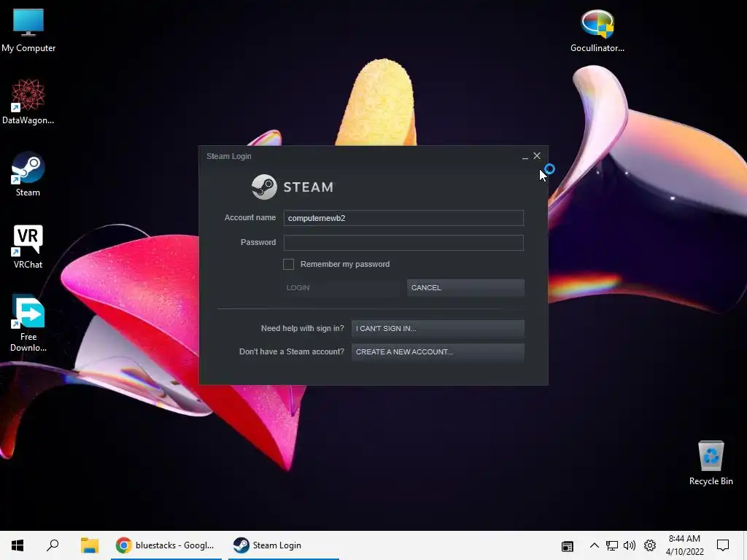747x560 pixels.
Task: Open the notification center icon
Action: click(x=723, y=545)
